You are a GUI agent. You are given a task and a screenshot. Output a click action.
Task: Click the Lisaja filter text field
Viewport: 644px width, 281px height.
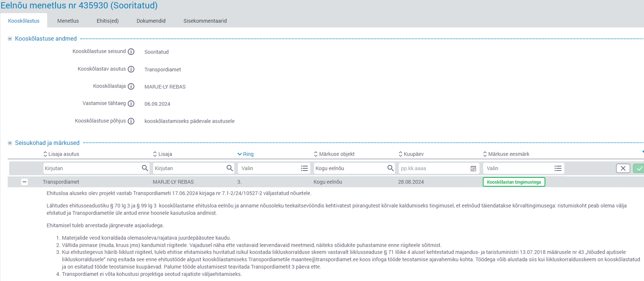[189, 168]
